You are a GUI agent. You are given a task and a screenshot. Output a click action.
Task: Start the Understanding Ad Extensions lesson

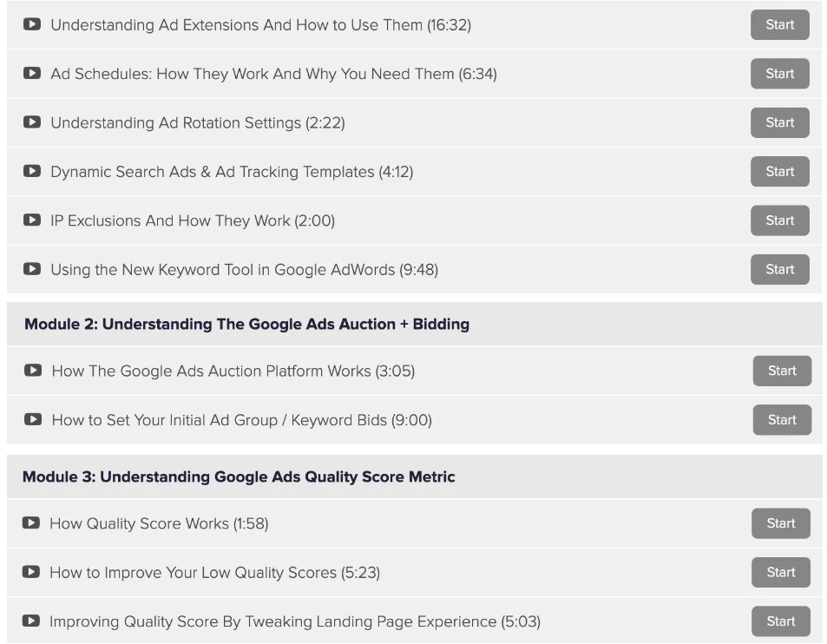[x=779, y=24]
